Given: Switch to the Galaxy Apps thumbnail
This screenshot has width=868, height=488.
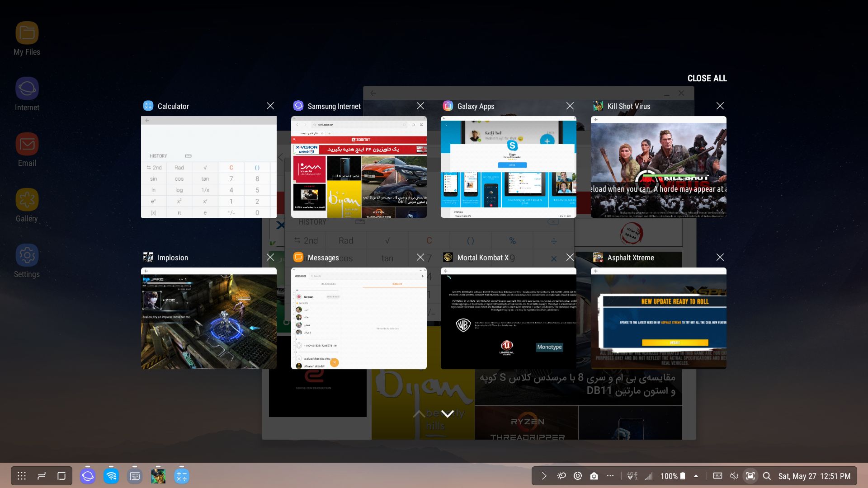Looking at the screenshot, I should tap(509, 167).
